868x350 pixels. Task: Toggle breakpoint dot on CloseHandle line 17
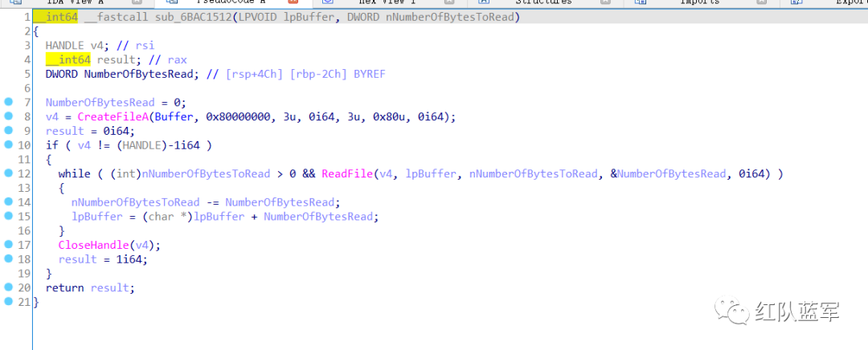pos(8,245)
